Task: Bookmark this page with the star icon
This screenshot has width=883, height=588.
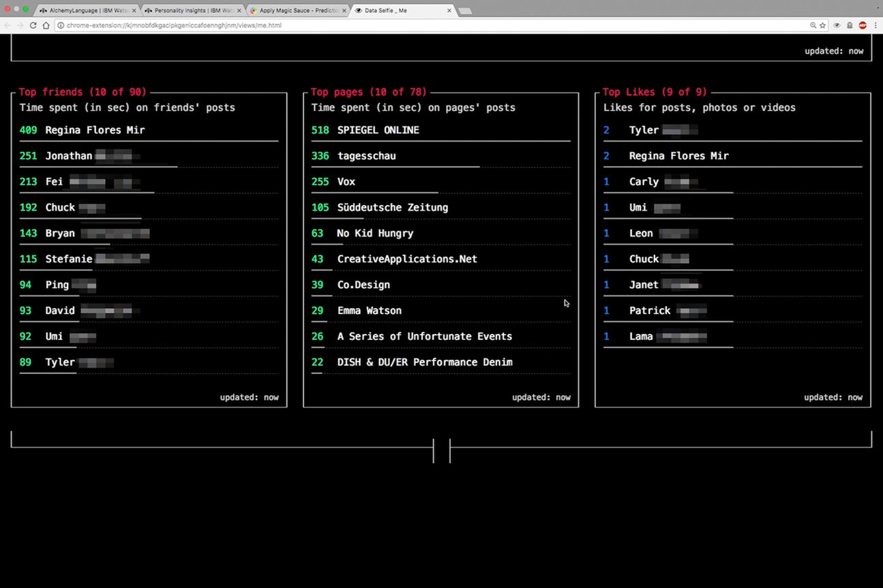Action: (x=823, y=25)
